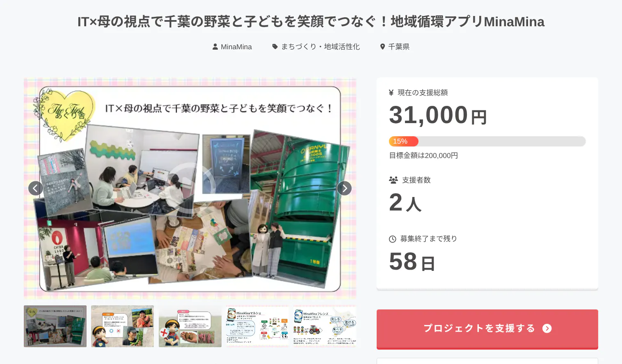Screen dimensions: 622x364
Task: Select the first thumbnail with the collage
Action: (x=55, y=326)
